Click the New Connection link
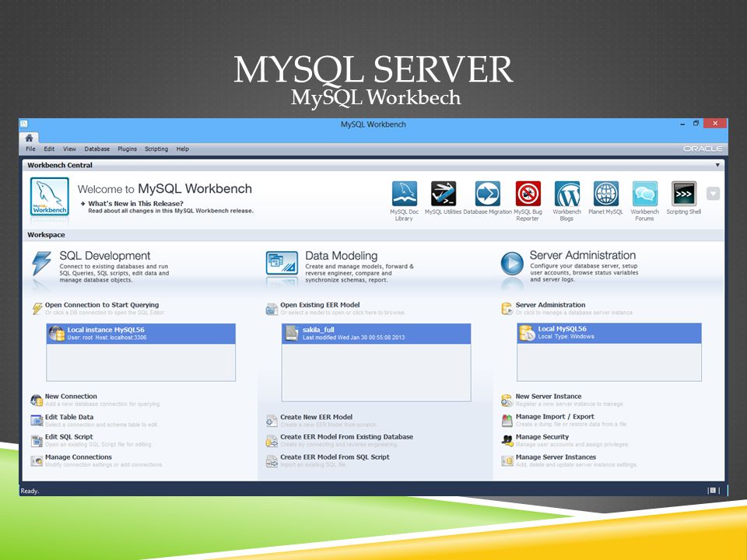Image resolution: width=747 pixels, height=560 pixels. (x=71, y=396)
